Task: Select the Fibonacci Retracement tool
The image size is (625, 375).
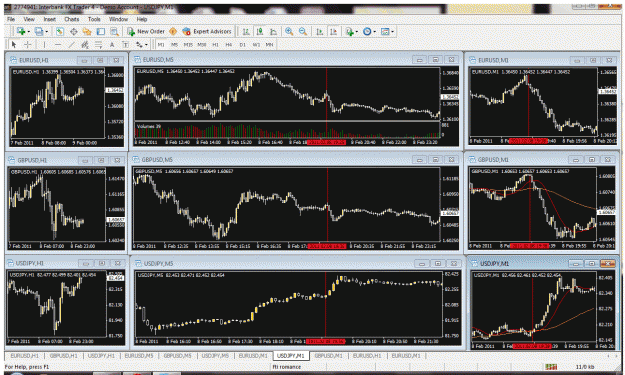Action: 98,45
